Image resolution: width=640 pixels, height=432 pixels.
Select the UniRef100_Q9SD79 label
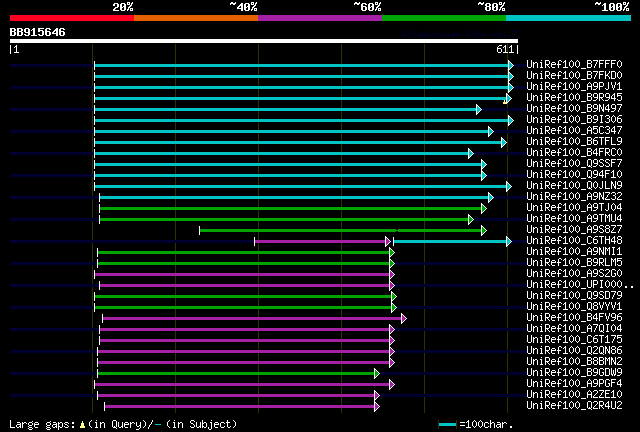tap(574, 296)
